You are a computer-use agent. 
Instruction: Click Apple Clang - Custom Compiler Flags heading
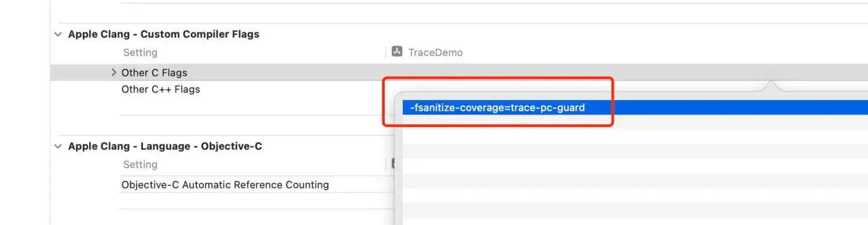tap(164, 34)
